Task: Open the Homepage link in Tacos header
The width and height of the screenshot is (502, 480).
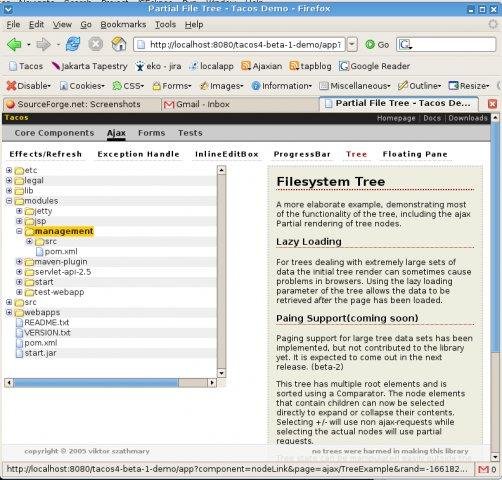Action: [x=396, y=118]
